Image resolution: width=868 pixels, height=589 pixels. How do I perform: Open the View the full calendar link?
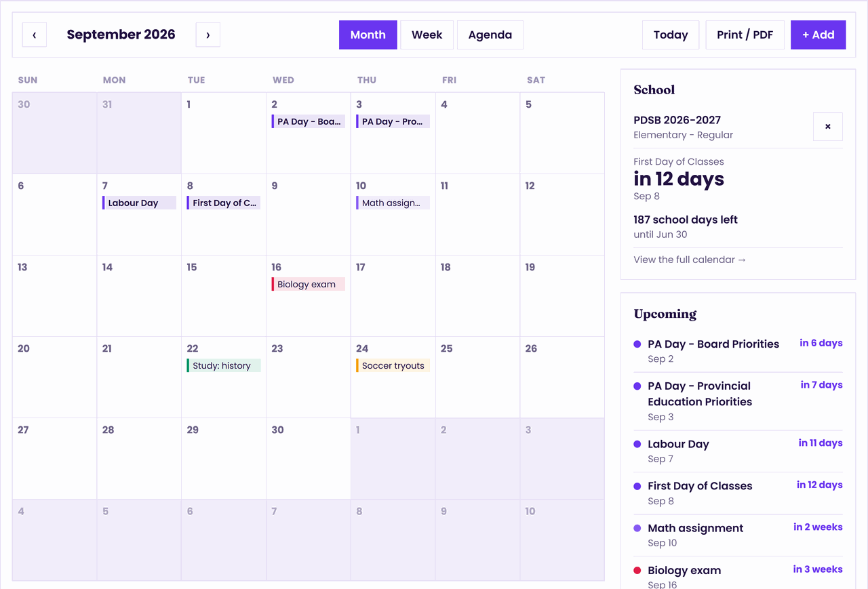click(690, 260)
